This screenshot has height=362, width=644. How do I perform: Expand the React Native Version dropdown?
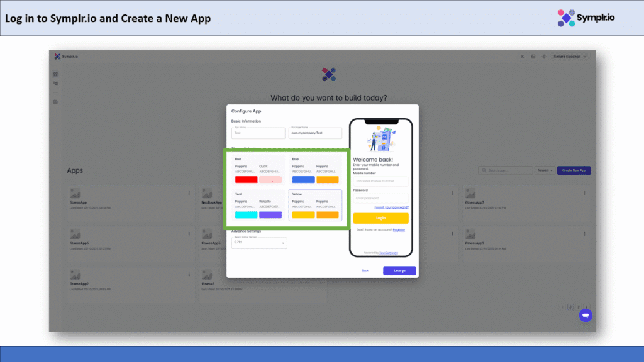point(259,242)
